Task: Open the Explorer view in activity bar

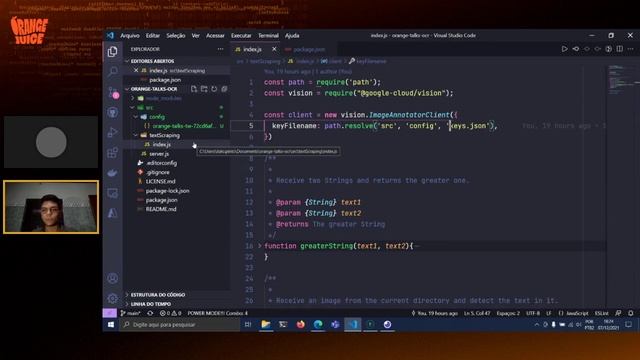Action: (x=113, y=51)
